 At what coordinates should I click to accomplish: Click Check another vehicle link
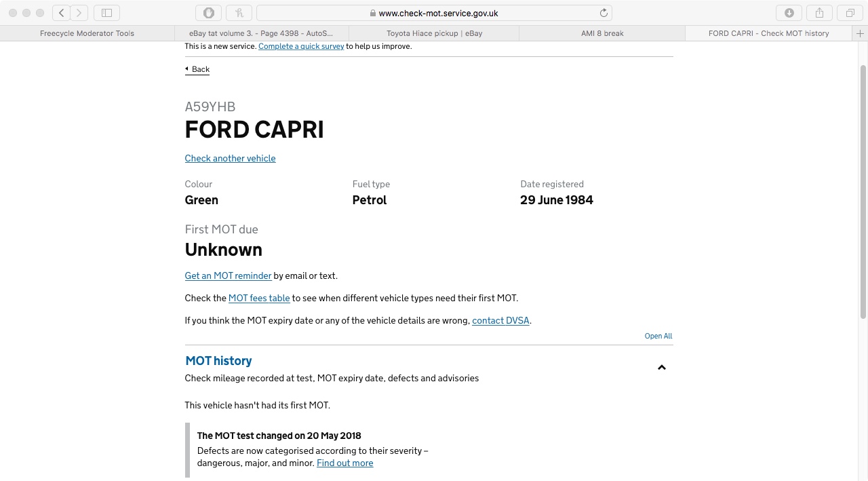[230, 158]
